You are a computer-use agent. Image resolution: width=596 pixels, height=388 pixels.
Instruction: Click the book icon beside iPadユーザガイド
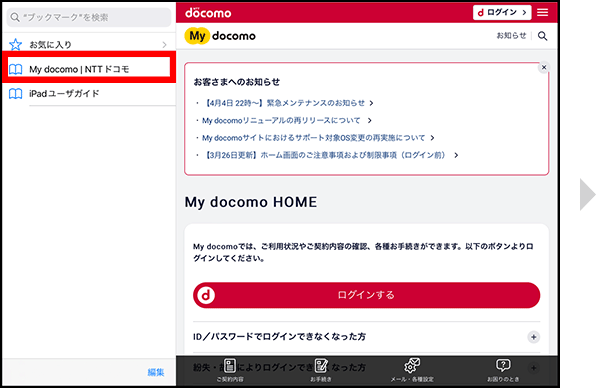tap(16, 93)
